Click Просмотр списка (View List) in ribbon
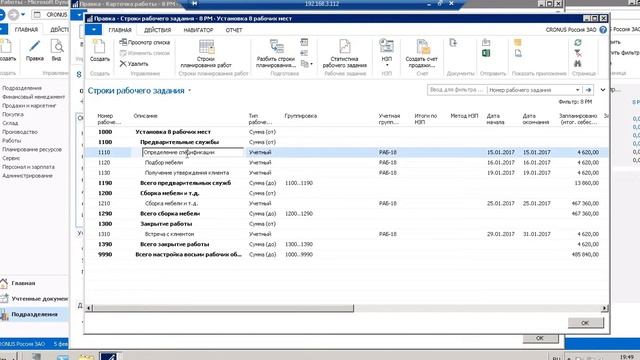The width and height of the screenshot is (640, 360). [144, 42]
